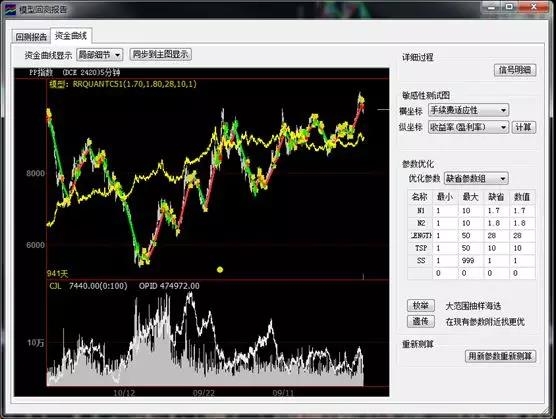This screenshot has width=556, height=419.
Task: Open the 资金曲线显示 局部细节 dropdown
Action: click(x=100, y=55)
